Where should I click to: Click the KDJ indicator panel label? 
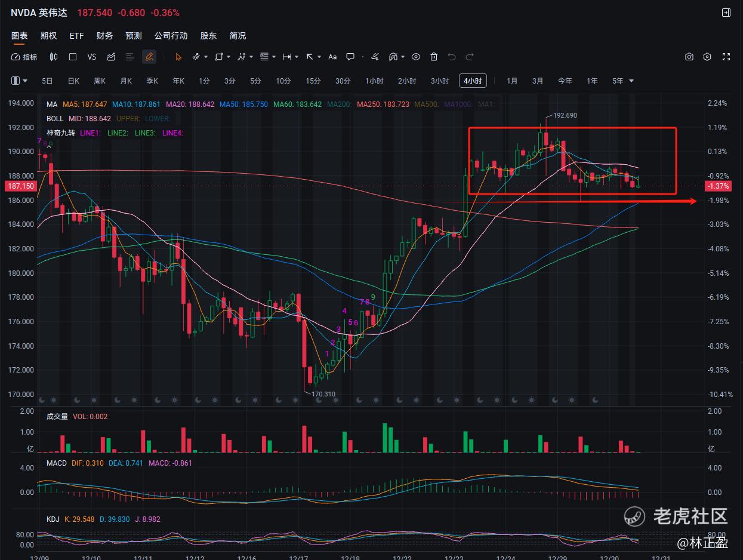coord(53,519)
